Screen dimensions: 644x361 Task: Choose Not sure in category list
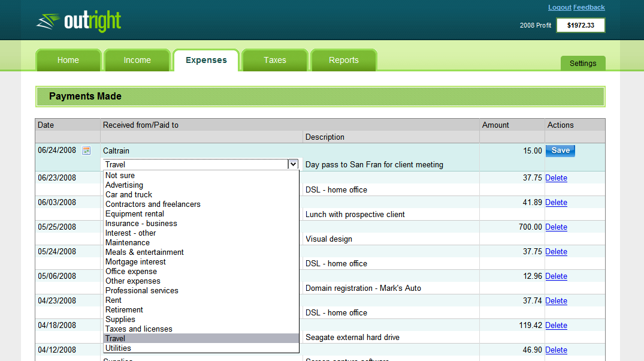(201, 176)
